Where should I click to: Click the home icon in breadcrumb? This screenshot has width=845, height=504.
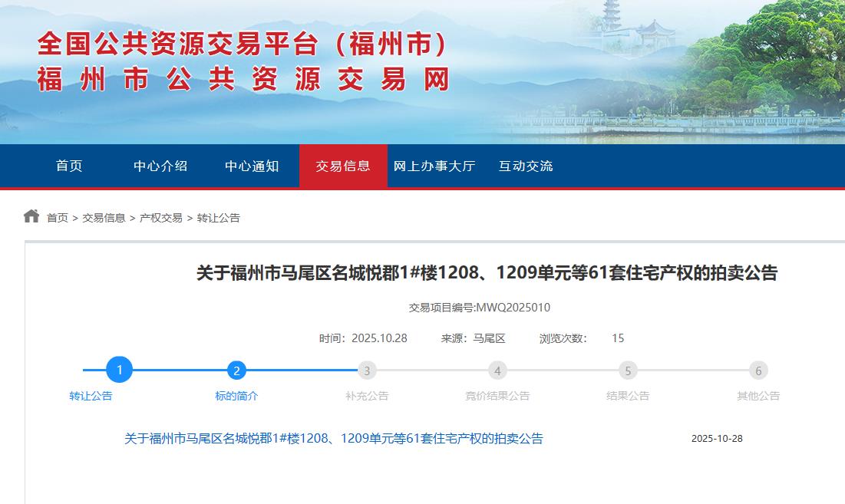pyautogui.click(x=31, y=216)
